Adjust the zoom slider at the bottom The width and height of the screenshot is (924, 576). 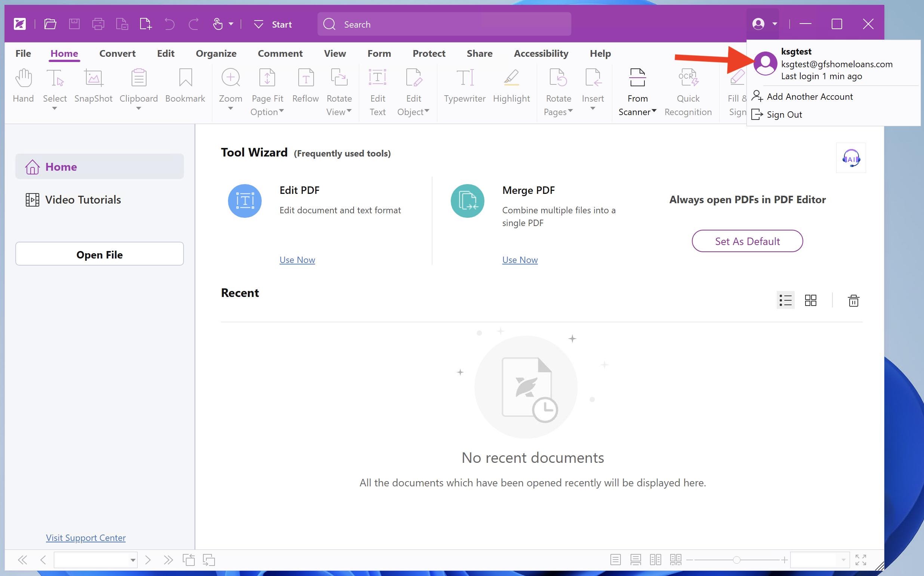737,560
